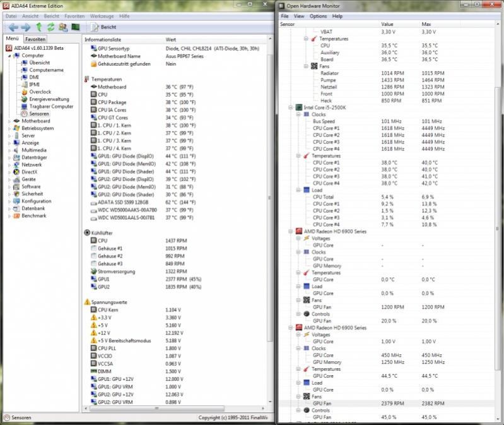Open View menu in Open Hardware Monitor
The height and width of the screenshot is (425, 504).
click(298, 16)
